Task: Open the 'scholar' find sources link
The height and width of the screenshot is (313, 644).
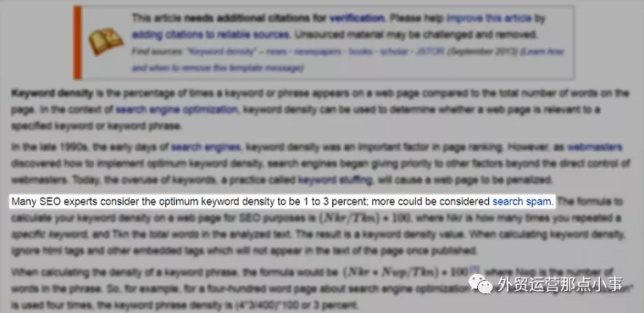Action: [x=394, y=52]
